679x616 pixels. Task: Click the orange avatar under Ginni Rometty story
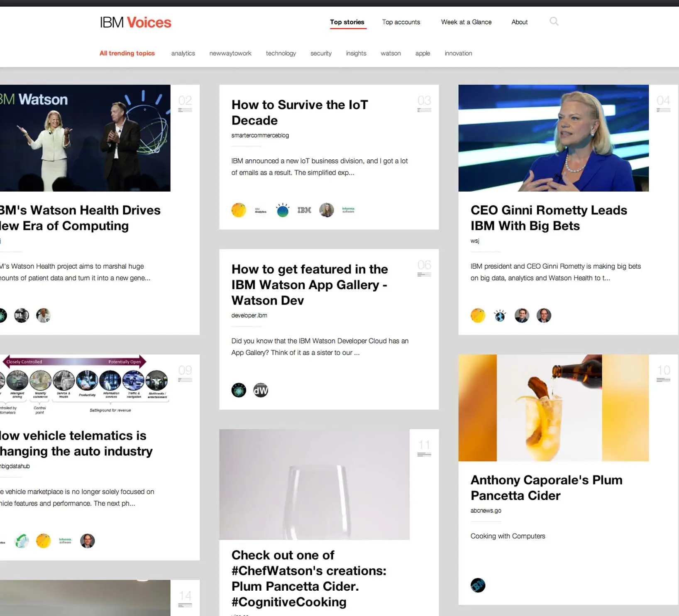point(478,316)
